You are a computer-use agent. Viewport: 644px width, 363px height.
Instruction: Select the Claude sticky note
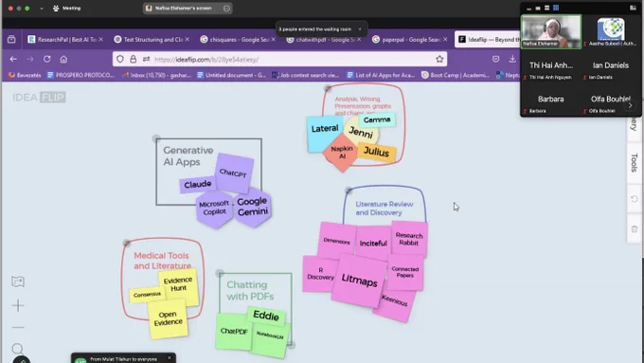(198, 185)
